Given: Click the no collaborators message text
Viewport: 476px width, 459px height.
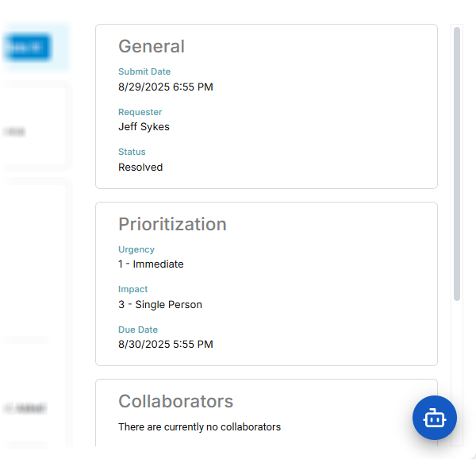Looking at the screenshot, I should coord(199,426).
